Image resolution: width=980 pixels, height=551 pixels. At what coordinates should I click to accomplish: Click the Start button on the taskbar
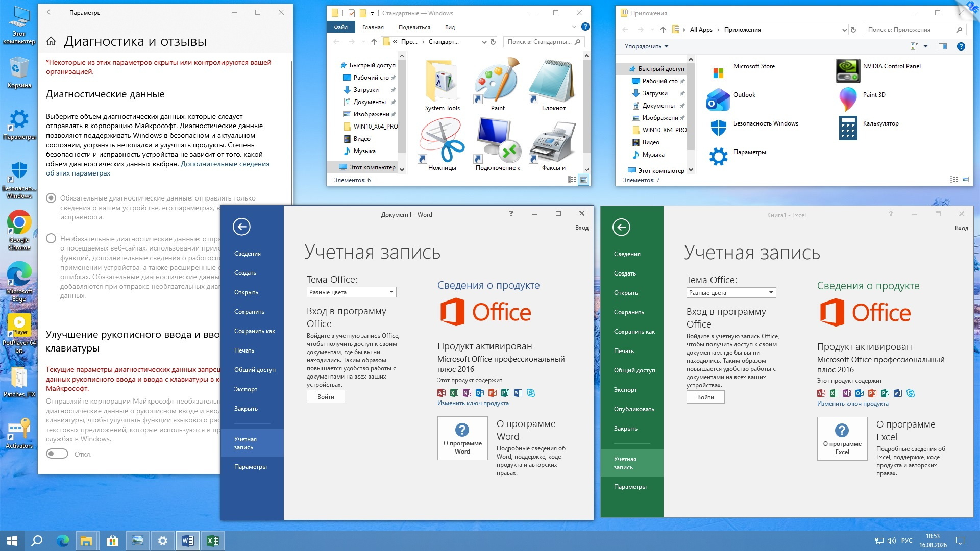click(12, 541)
